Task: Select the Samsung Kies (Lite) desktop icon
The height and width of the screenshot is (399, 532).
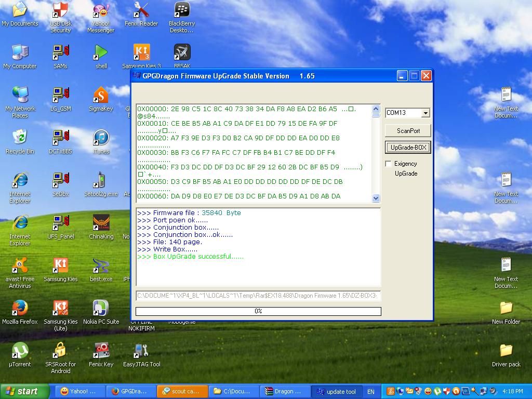Action: tap(60, 315)
